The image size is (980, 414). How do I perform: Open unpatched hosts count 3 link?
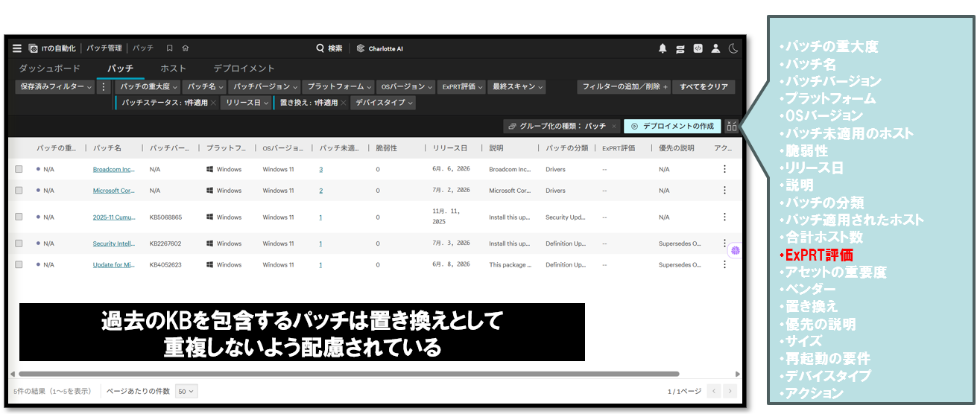coord(321,169)
